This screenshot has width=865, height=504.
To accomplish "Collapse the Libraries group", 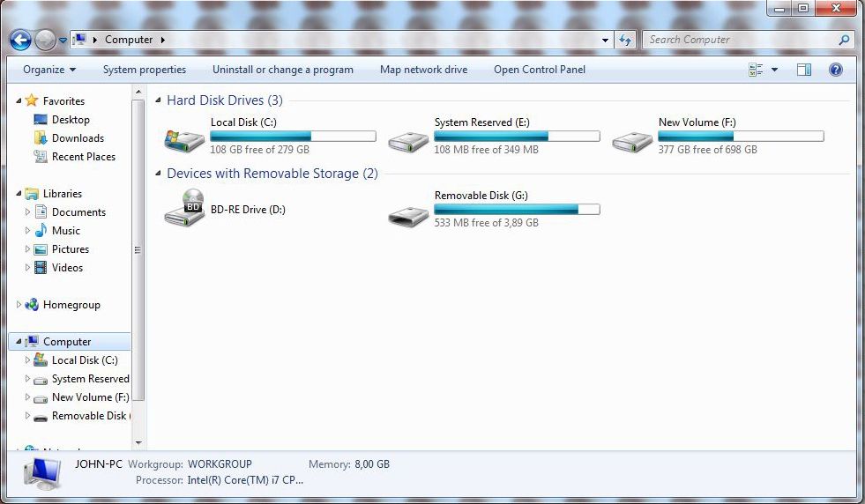I will tap(19, 194).
